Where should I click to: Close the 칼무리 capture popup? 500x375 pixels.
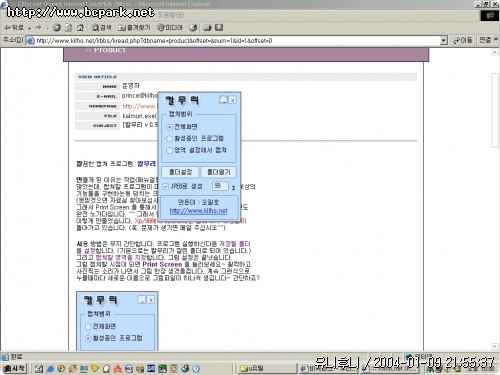pyautogui.click(x=233, y=100)
